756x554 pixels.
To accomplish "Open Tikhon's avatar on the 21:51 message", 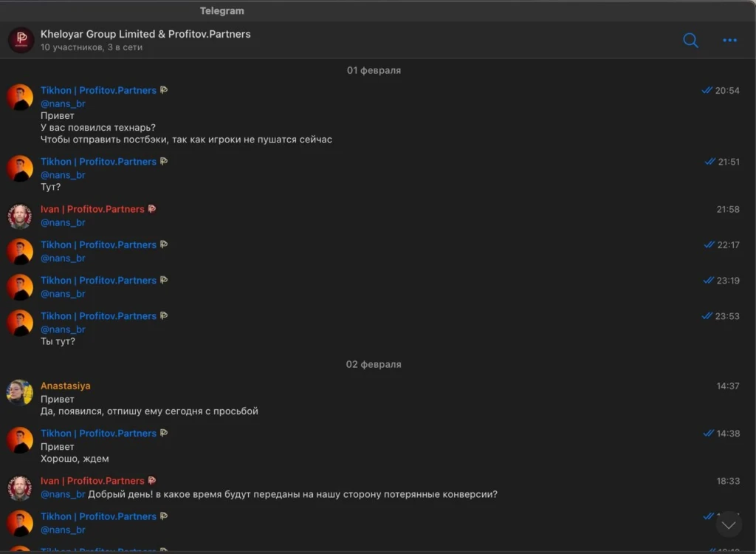I will (20, 168).
